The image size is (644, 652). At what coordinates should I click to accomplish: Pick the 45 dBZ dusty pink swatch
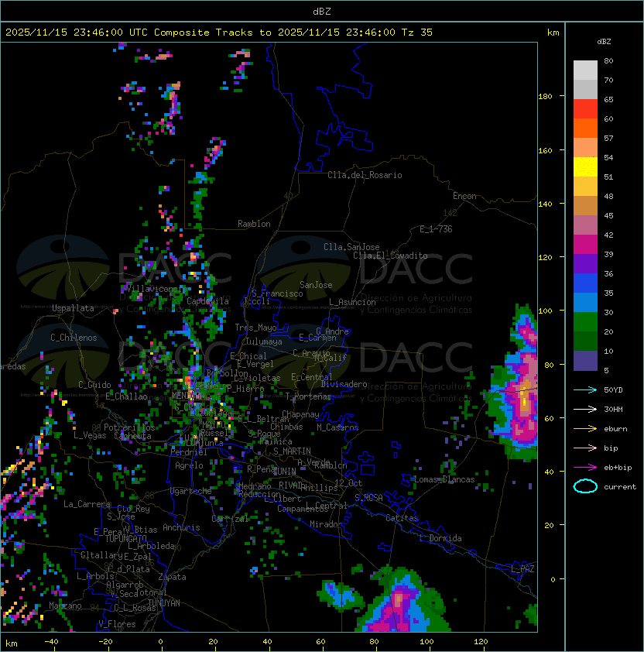click(585, 225)
